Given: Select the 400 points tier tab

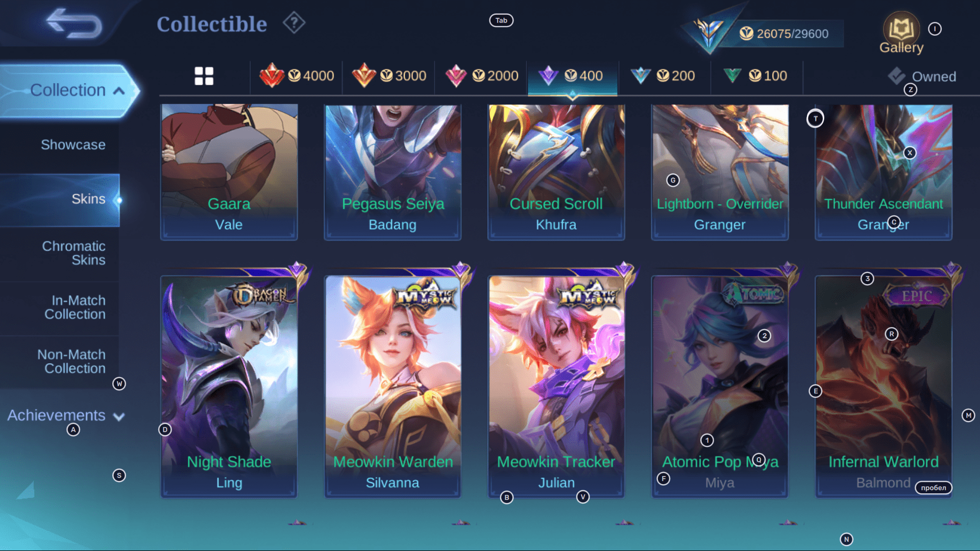Looking at the screenshot, I should coord(573,76).
